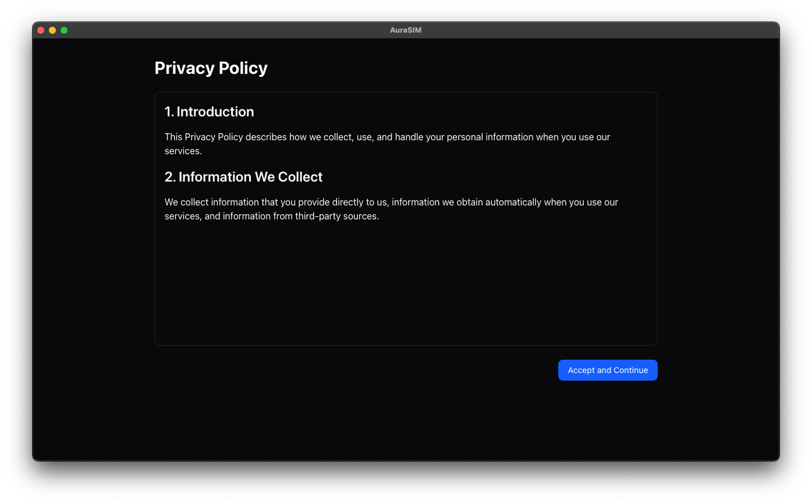This screenshot has height=504, width=812.
Task: Click the Information We Collect heading
Action: coord(243,177)
